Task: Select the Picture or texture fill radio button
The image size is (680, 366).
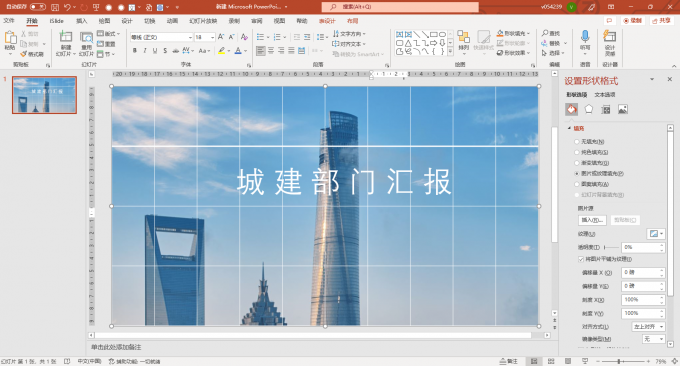Action: (x=577, y=173)
